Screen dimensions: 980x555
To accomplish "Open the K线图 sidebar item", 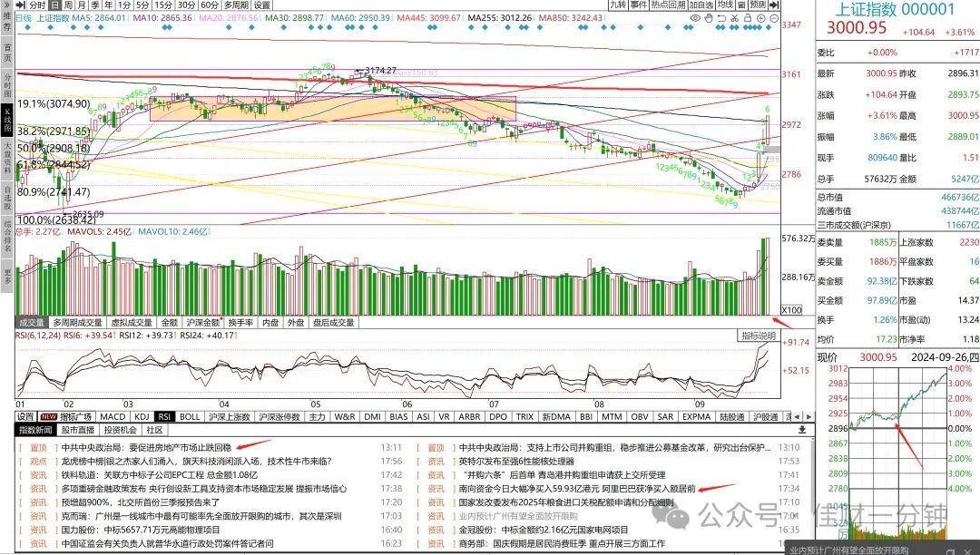I will [7, 122].
